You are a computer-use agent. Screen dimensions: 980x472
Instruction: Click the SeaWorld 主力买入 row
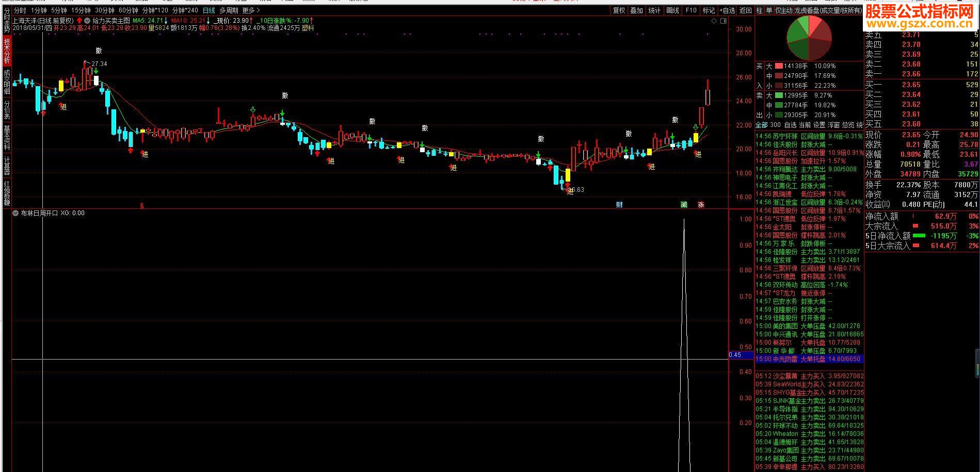pos(809,384)
